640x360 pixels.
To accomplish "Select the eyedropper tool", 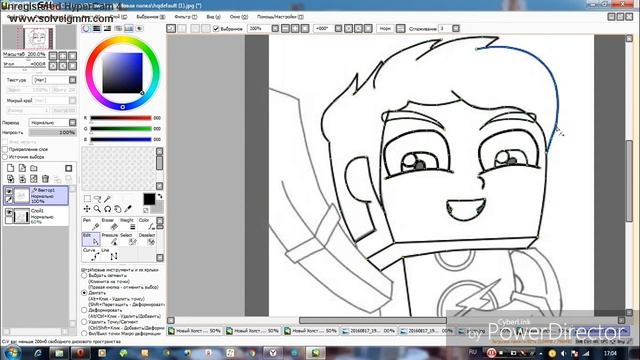I will (128, 209).
